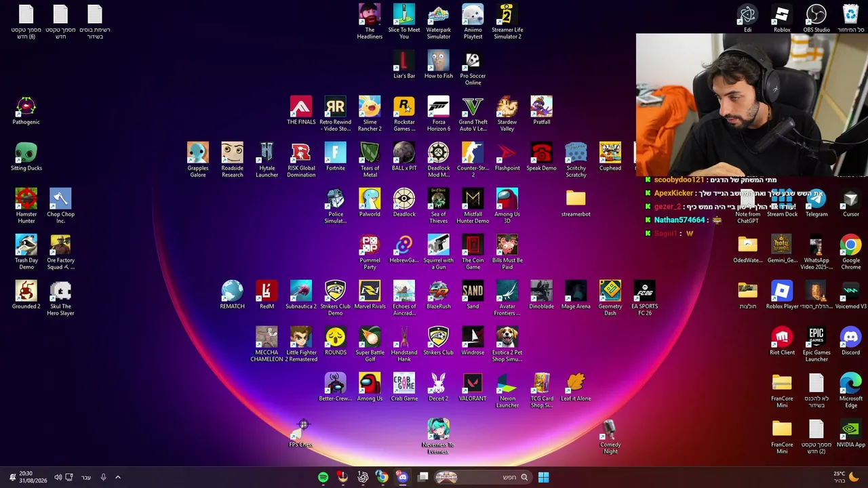Click the REMATCH desktop icon
Screen dimensions: 868x488
(232, 295)
